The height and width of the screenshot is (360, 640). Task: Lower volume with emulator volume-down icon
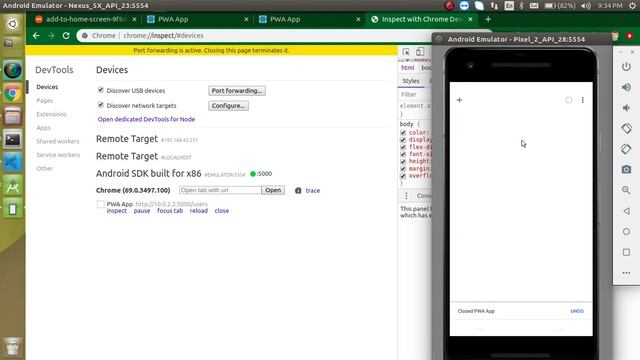[626, 108]
